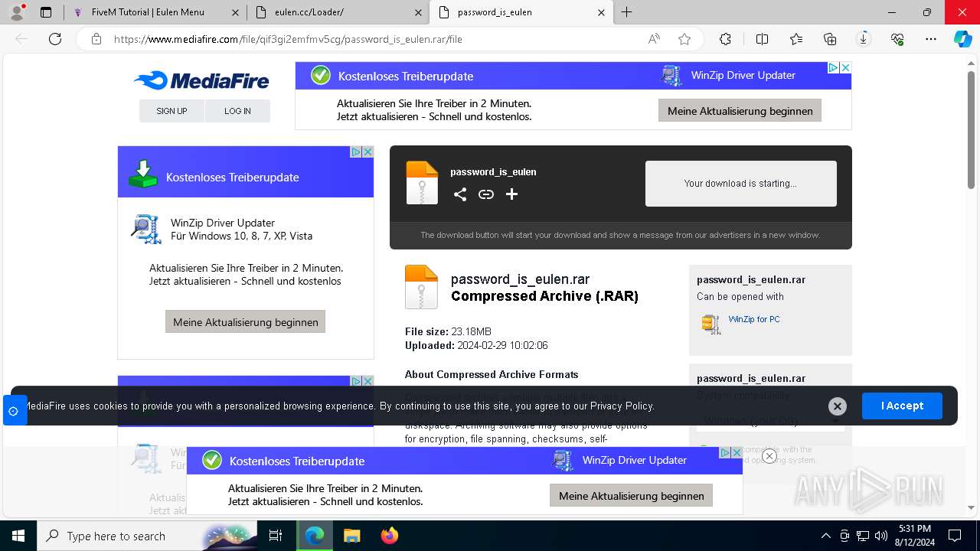Close the left sidebar ad X
This screenshot has width=980, height=551.
pos(367,152)
